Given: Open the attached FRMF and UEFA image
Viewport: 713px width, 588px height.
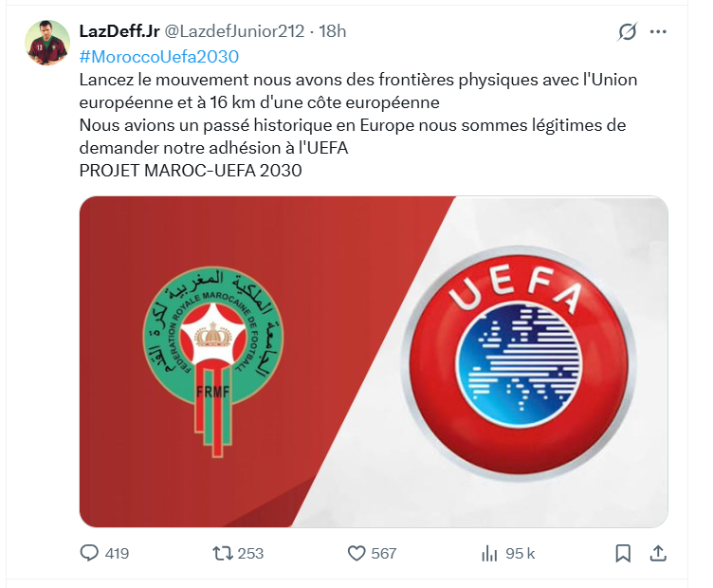Looking at the screenshot, I should tap(374, 361).
